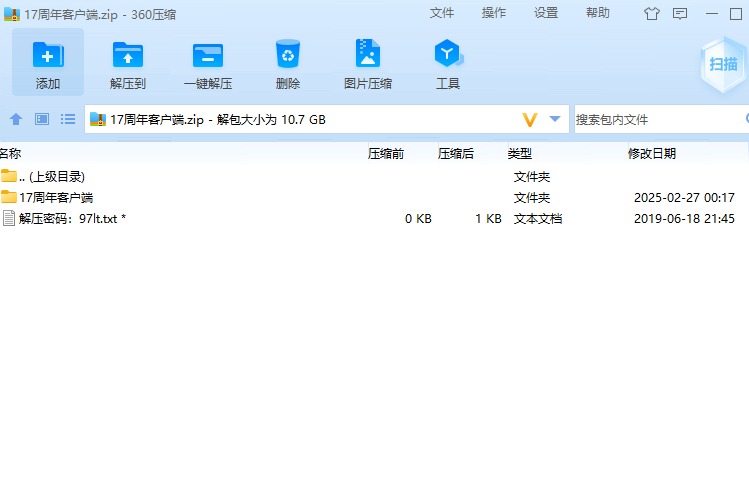Screen dimensions: 749x481
Task: Select the .. (上级目录) row
Action: [374, 177]
